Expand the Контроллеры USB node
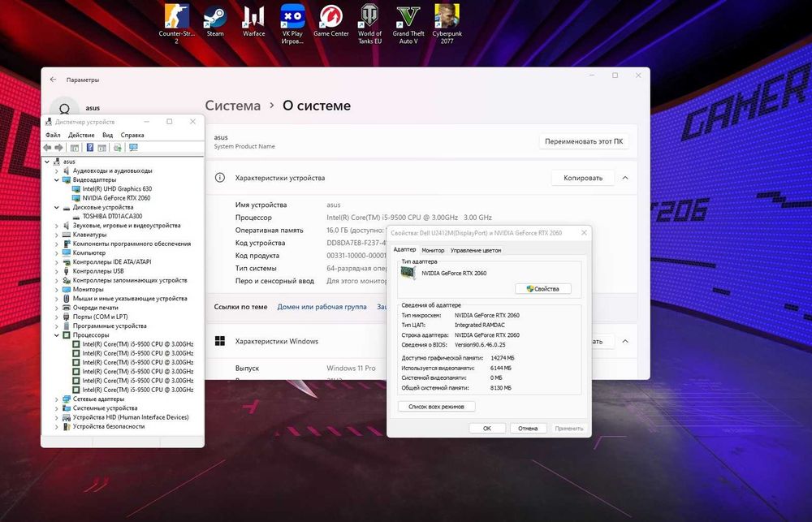The width and height of the screenshot is (812, 522). click(57, 271)
